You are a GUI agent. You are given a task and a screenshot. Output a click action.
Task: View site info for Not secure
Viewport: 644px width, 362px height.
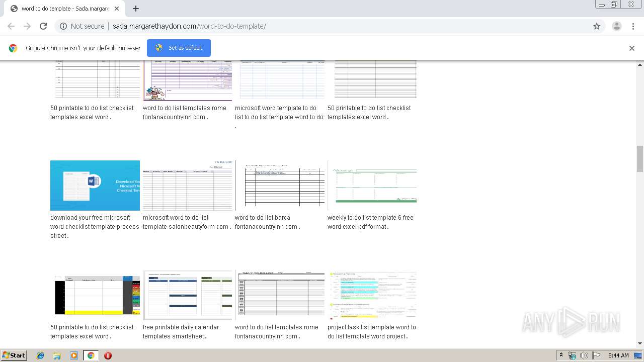coord(82,26)
